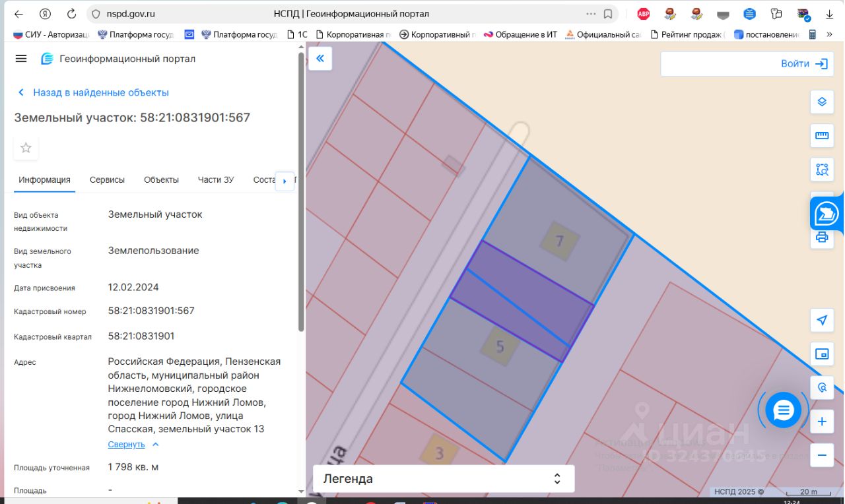Activate the area search selection tool
This screenshot has width=845, height=504.
pos(822,170)
